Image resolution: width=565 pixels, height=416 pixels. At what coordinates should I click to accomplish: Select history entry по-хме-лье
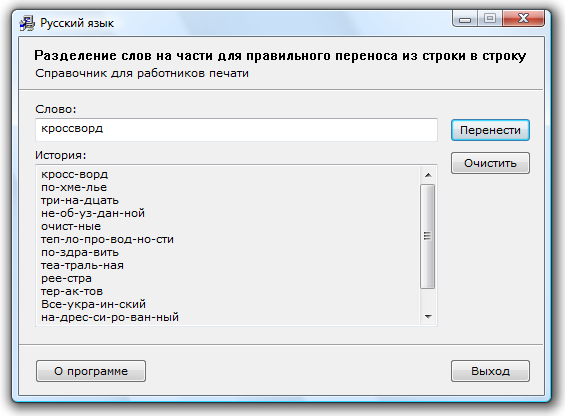point(74,187)
